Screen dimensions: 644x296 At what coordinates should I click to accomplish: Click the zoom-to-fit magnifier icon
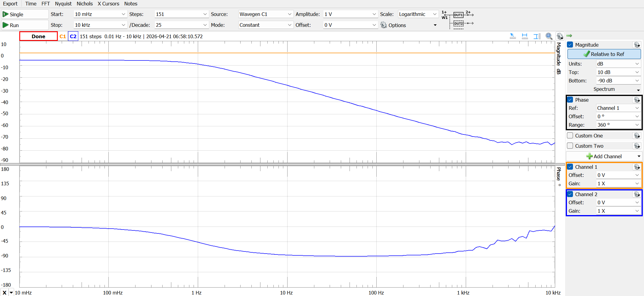(549, 36)
